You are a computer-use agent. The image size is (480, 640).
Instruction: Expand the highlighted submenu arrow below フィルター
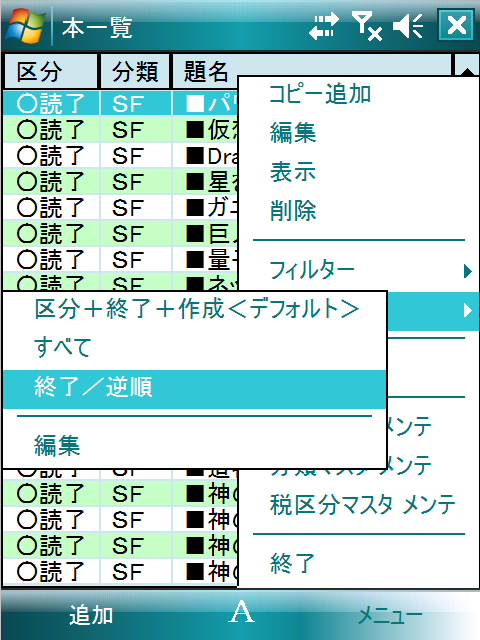pos(467,311)
